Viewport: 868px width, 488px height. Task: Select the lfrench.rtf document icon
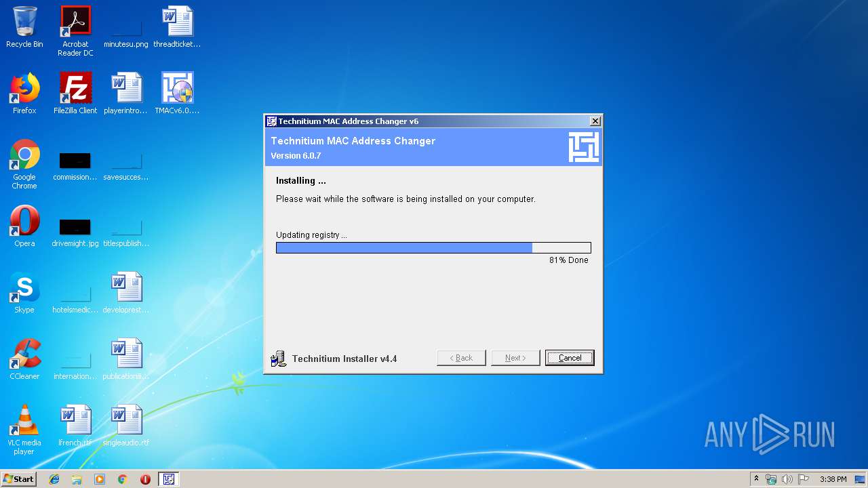click(x=75, y=426)
